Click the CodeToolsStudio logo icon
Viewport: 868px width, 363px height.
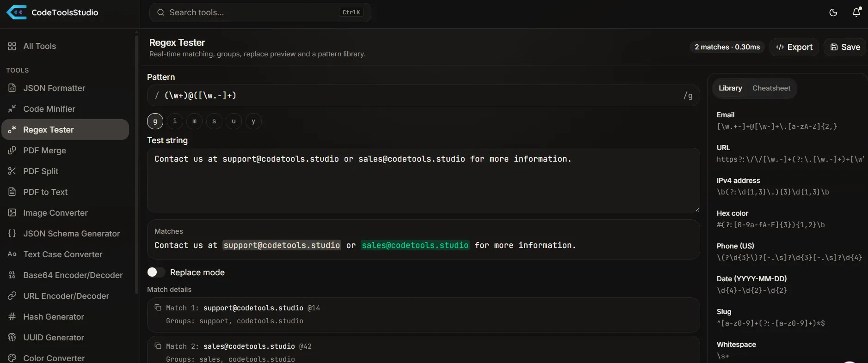tap(17, 12)
